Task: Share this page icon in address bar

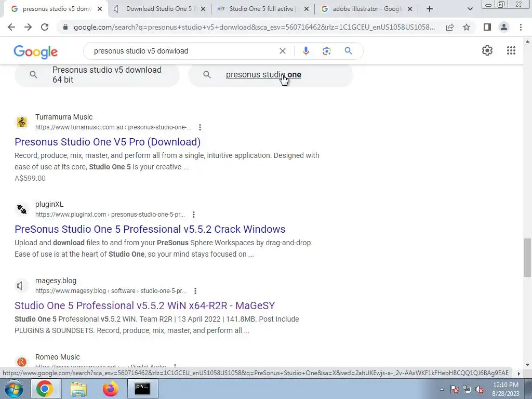Action: (450, 27)
